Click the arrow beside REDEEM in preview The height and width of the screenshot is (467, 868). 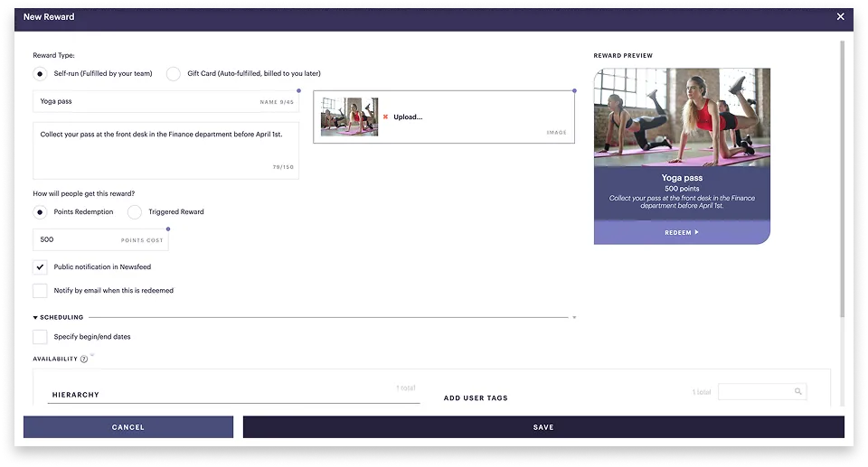(x=696, y=232)
